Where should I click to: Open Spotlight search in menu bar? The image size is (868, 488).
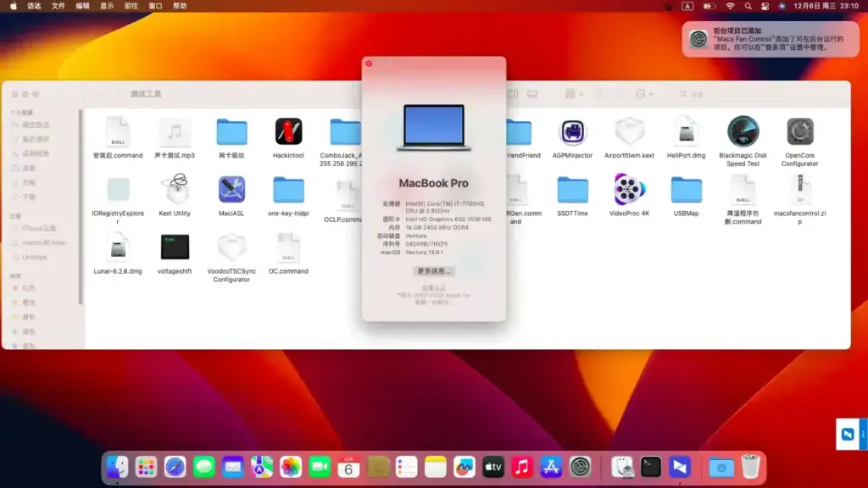click(x=748, y=6)
